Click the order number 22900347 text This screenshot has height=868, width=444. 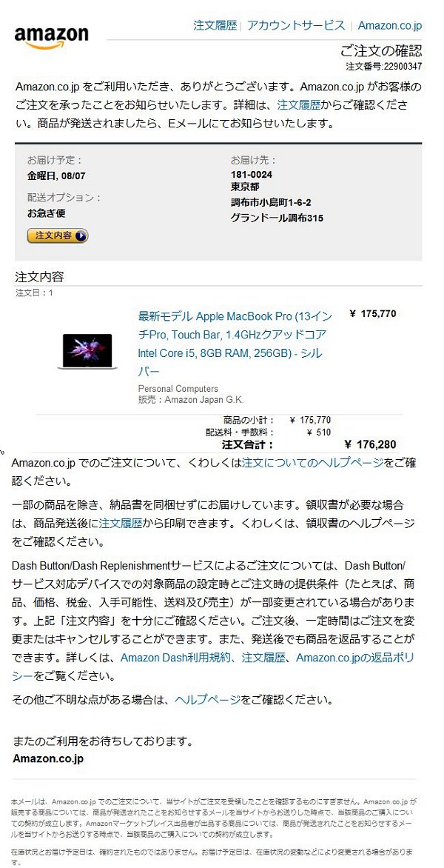click(x=403, y=67)
